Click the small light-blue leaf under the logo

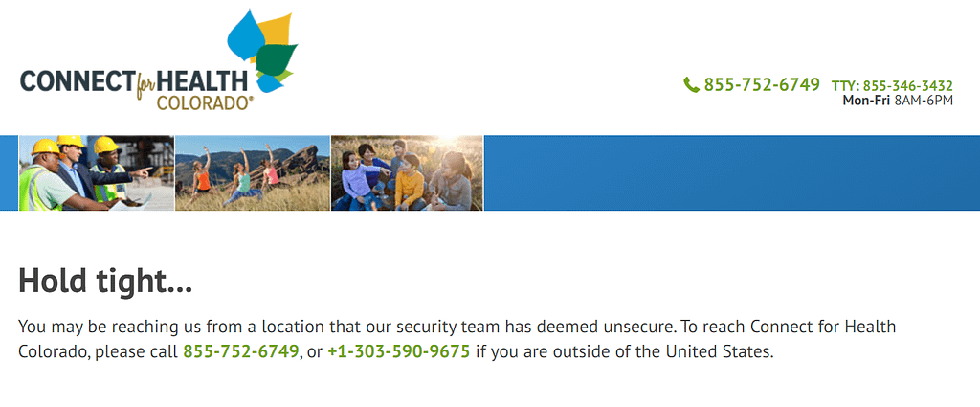[x=270, y=83]
